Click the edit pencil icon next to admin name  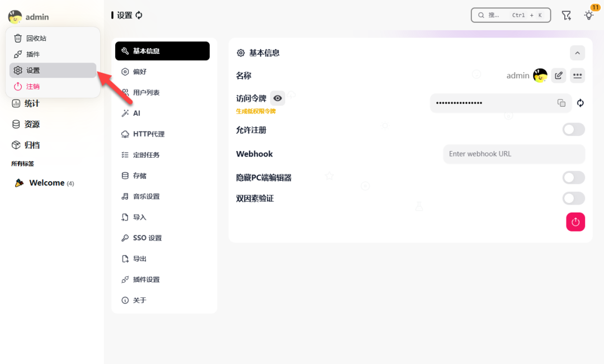[x=559, y=75]
